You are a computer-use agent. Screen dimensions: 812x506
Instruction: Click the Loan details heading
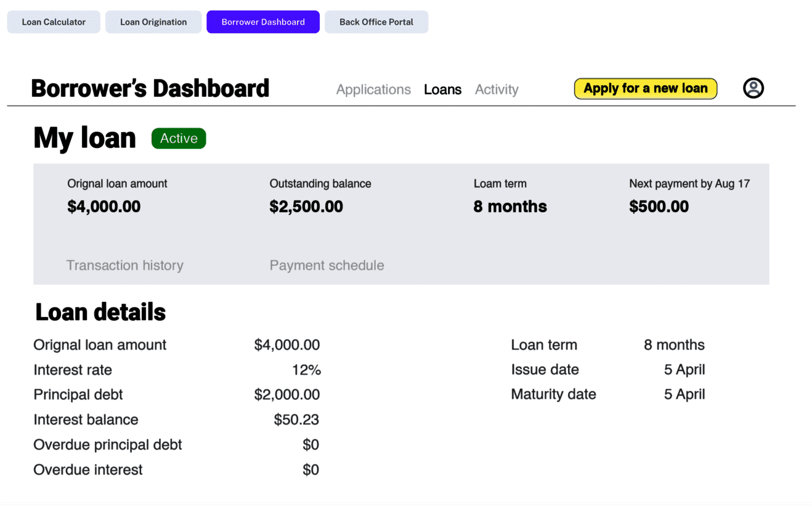pos(100,312)
